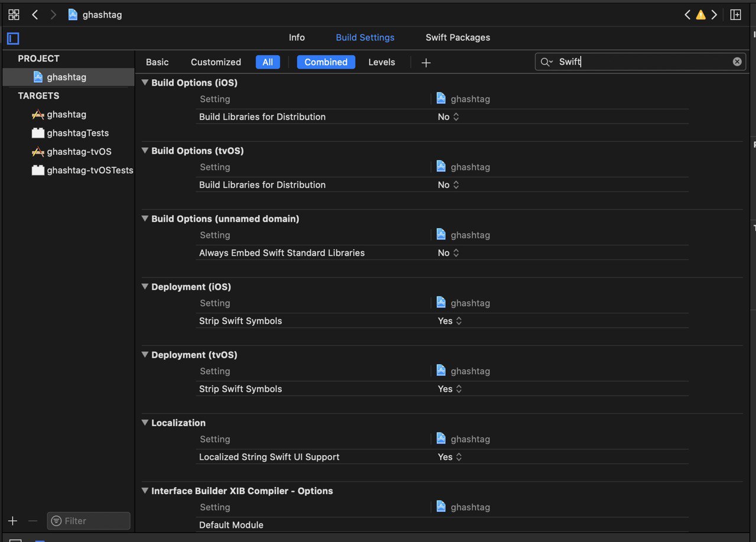Jump to previous issue arrow

(687, 15)
